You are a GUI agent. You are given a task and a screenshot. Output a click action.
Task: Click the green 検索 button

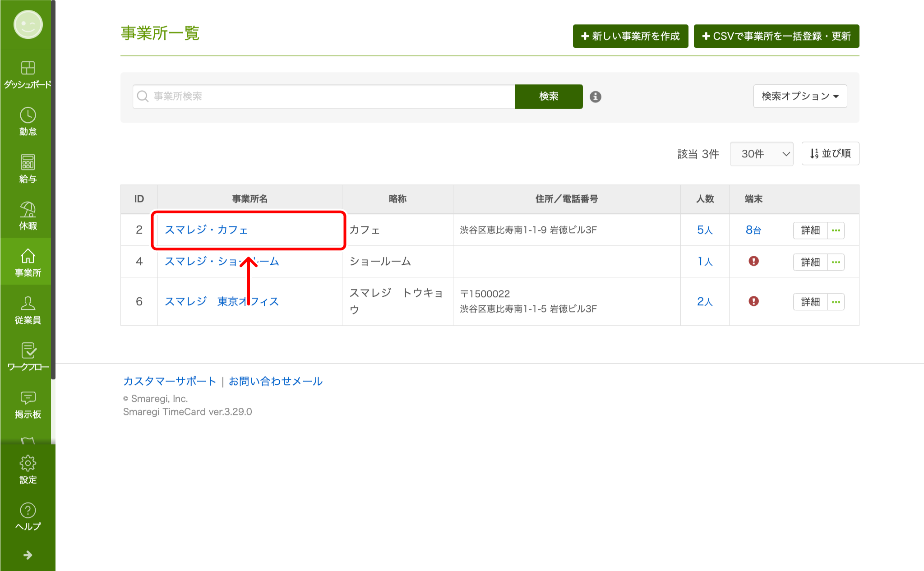pyautogui.click(x=549, y=97)
